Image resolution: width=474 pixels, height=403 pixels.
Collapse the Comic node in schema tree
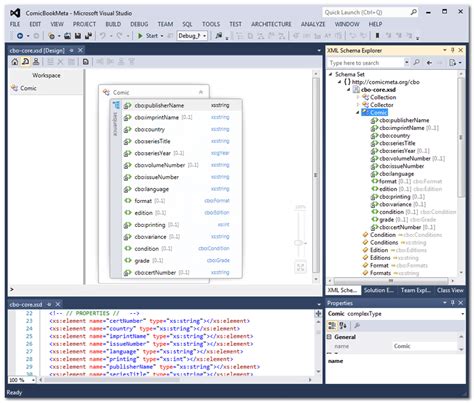358,112
